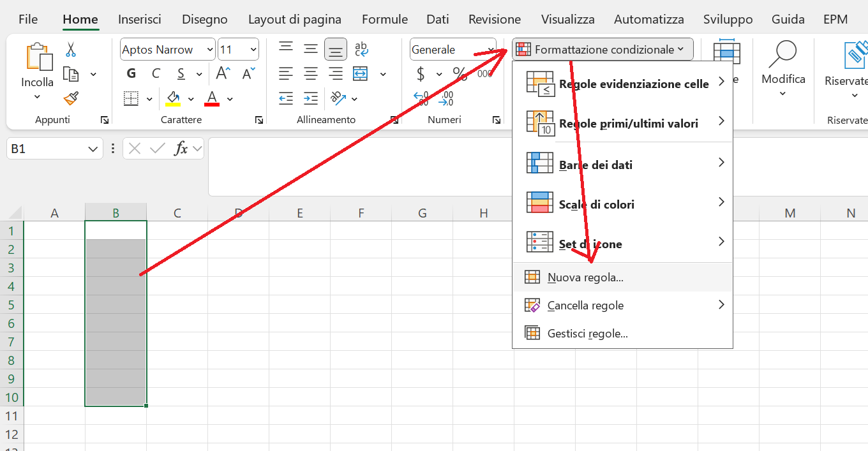Open the Carattere dialog launcher
Image resolution: width=868 pixels, height=451 pixels.
click(x=259, y=120)
